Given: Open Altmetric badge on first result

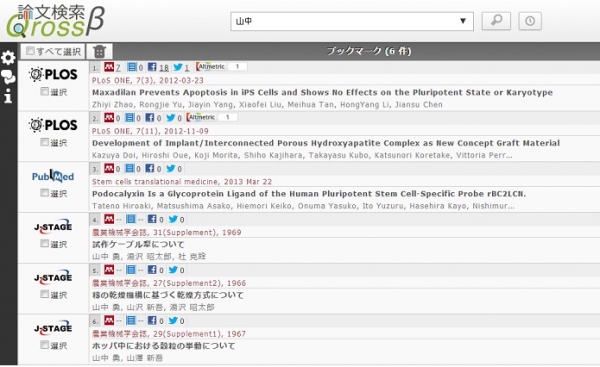Looking at the screenshot, I should tap(222, 67).
